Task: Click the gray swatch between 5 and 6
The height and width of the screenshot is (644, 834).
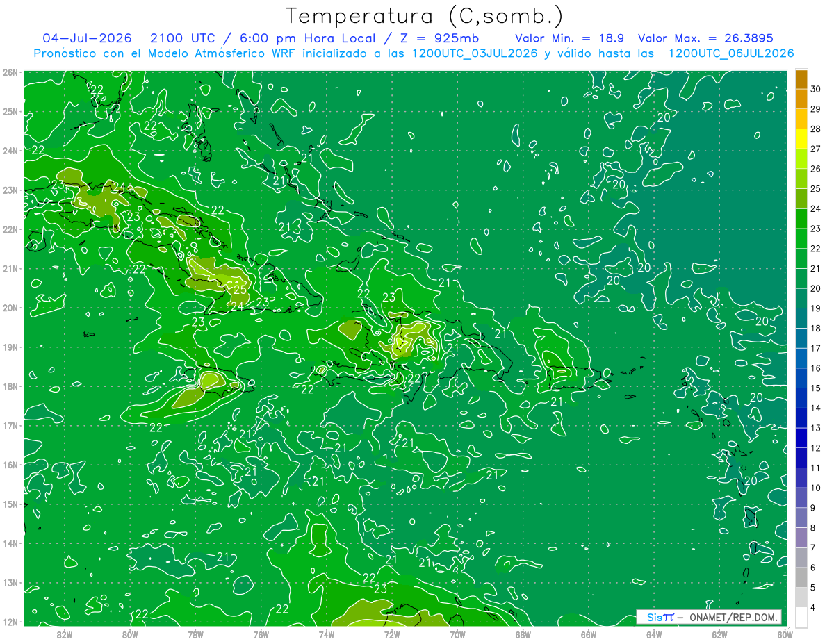Action: [x=801, y=577]
